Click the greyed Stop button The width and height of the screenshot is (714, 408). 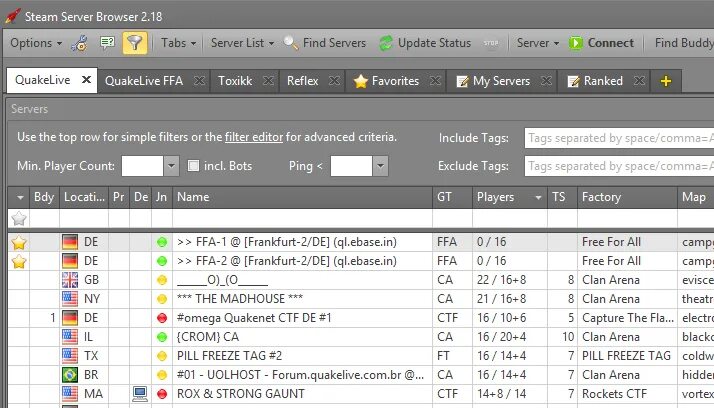(491, 43)
